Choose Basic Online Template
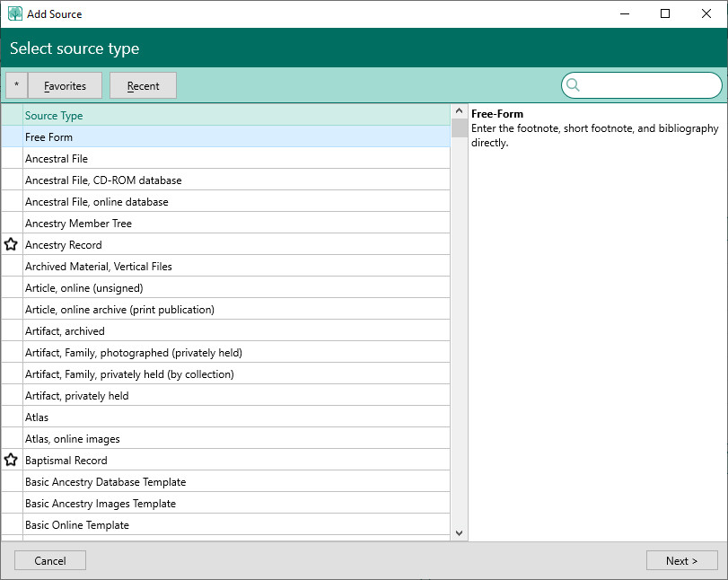The image size is (728, 580). pyautogui.click(x=77, y=524)
